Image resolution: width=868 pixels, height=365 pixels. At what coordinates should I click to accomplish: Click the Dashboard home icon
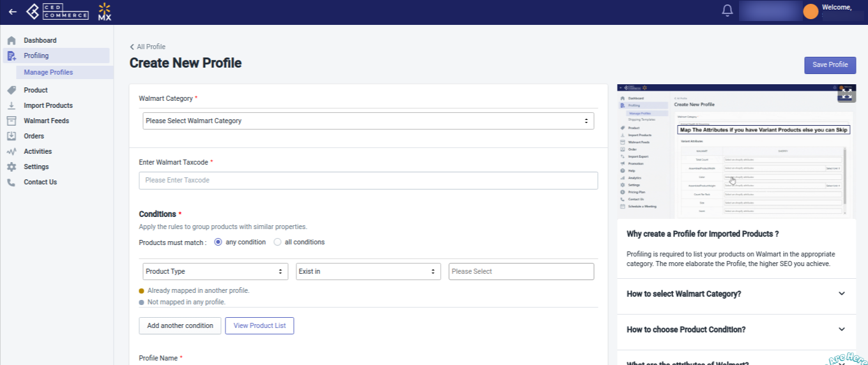coord(11,40)
